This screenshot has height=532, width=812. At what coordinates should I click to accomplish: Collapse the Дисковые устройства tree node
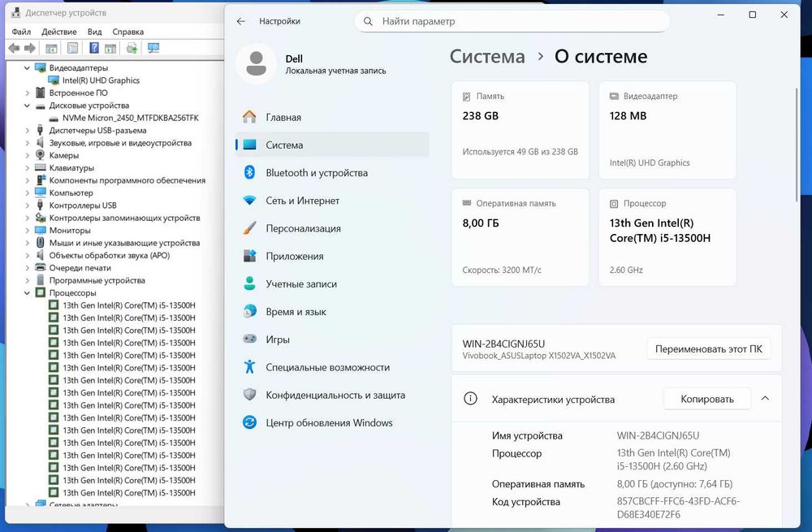(x=27, y=106)
